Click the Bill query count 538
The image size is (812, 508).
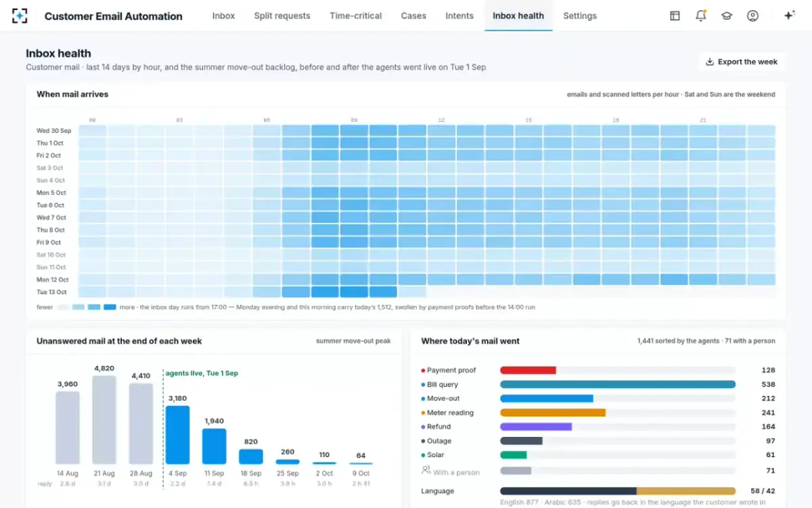click(x=768, y=385)
